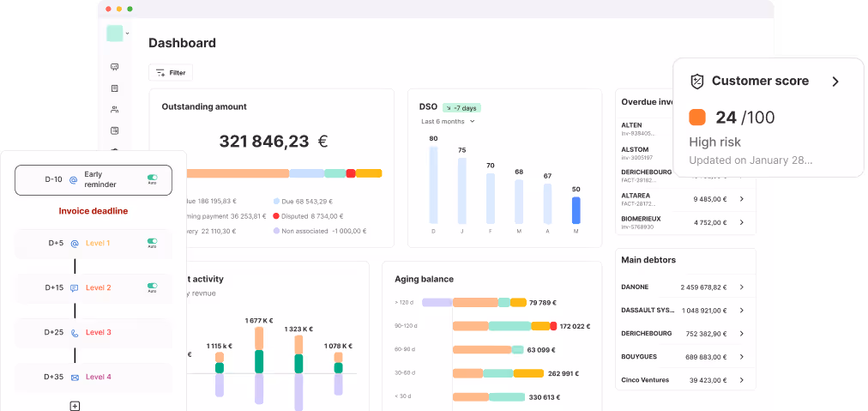Click the 321 846,23 € outstanding total
Screen dimensions: 868x411
coord(274,142)
